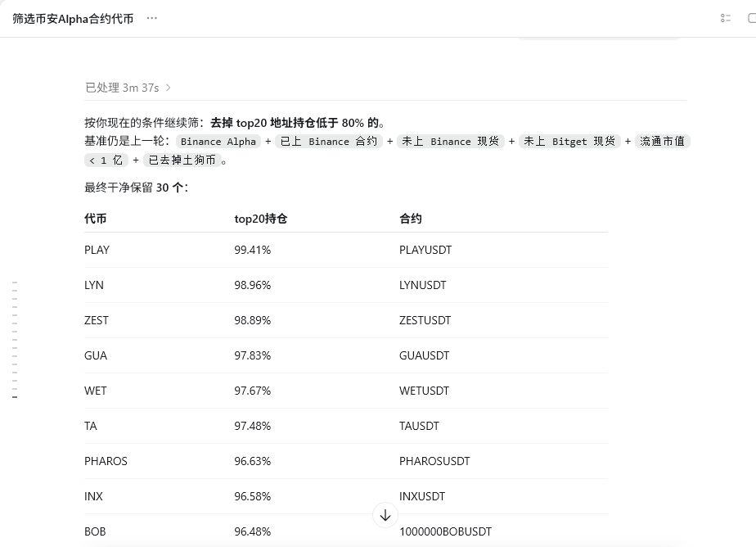The height and width of the screenshot is (547, 756).
Task: Select the PLAYUSDT contract cell
Action: [x=425, y=250]
